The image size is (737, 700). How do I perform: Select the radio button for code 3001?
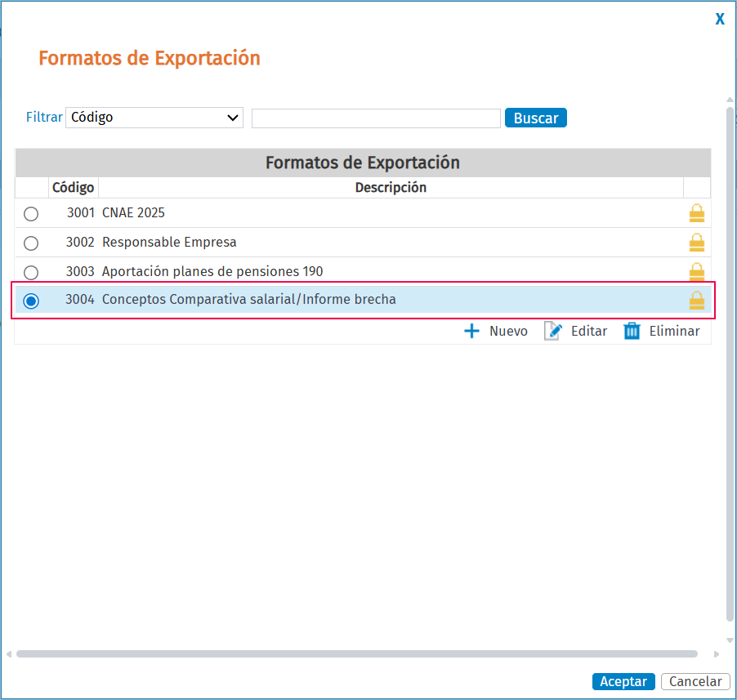[x=31, y=214]
